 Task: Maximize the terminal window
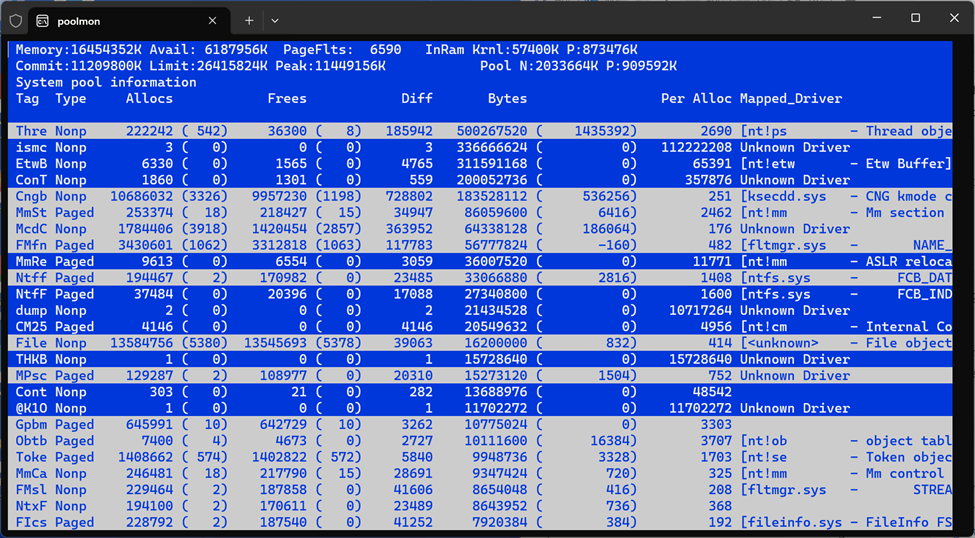pyautogui.click(x=915, y=18)
